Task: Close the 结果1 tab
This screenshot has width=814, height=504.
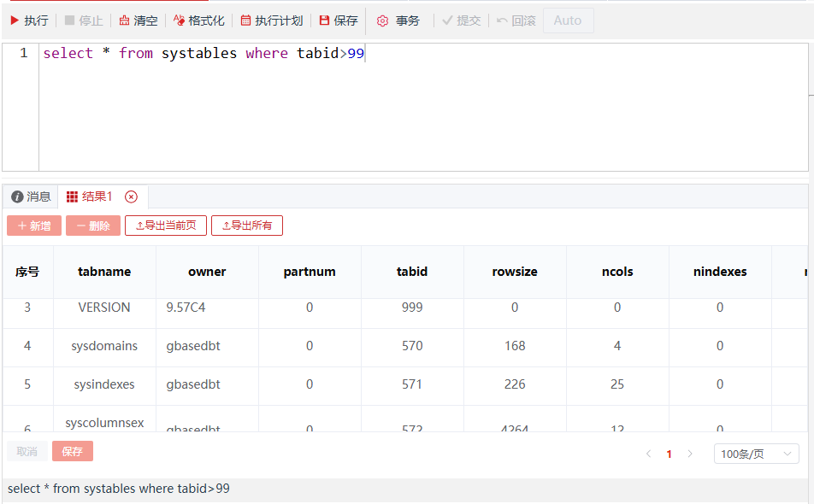Action: tap(131, 196)
